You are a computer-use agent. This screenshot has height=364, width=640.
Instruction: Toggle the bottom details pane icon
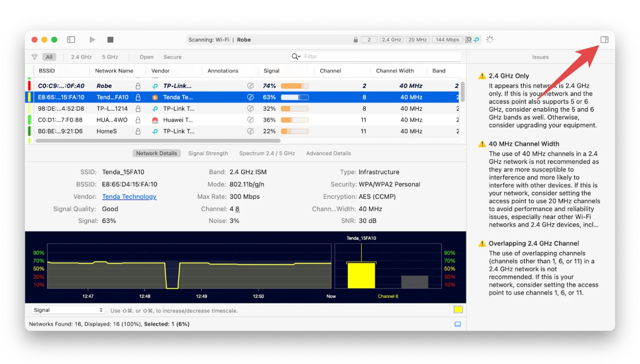click(x=458, y=324)
